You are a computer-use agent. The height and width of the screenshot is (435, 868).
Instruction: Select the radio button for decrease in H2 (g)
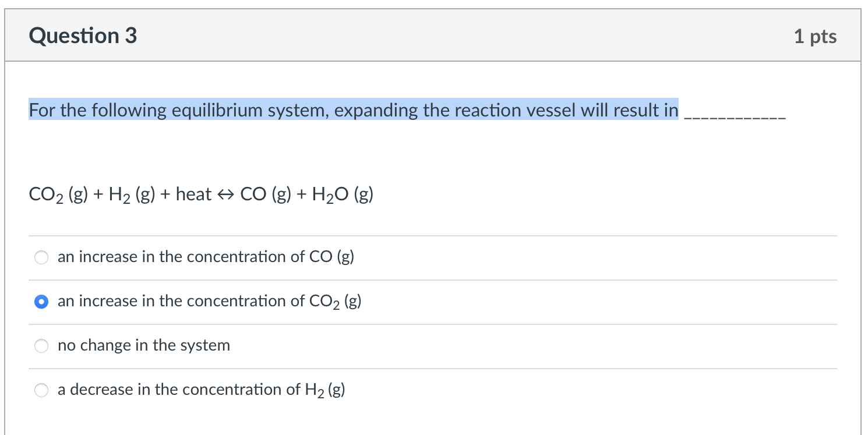(x=41, y=390)
